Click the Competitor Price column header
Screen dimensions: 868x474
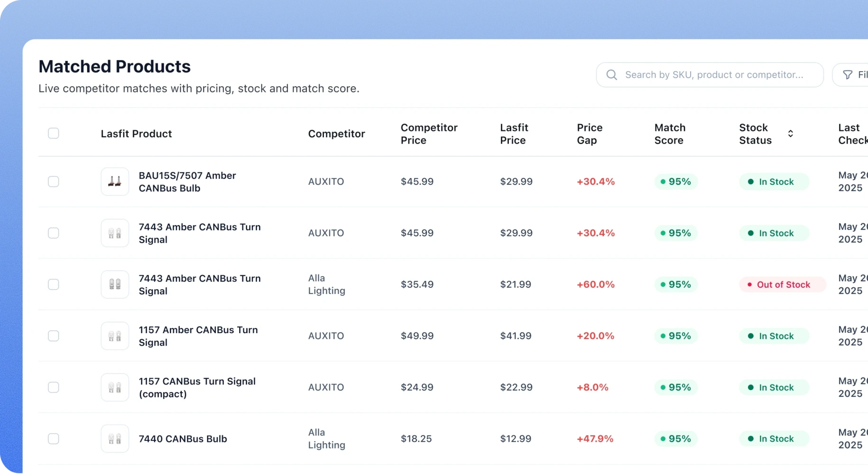(429, 134)
